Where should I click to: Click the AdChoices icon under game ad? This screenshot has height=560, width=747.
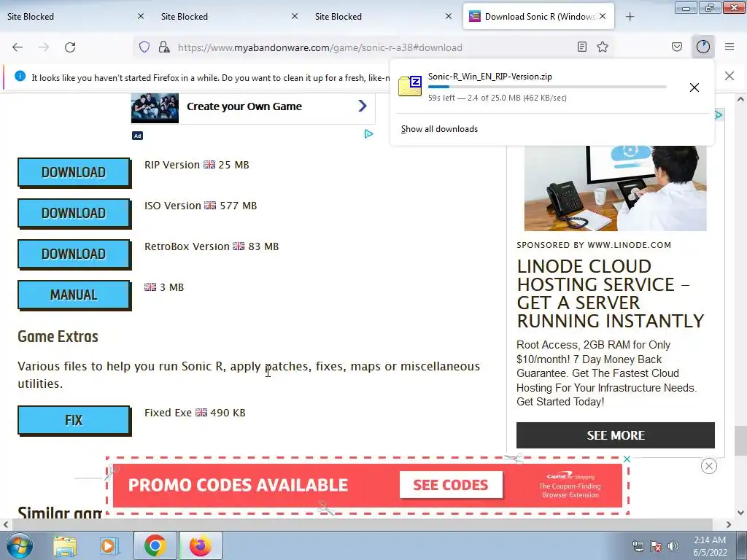[x=368, y=134]
